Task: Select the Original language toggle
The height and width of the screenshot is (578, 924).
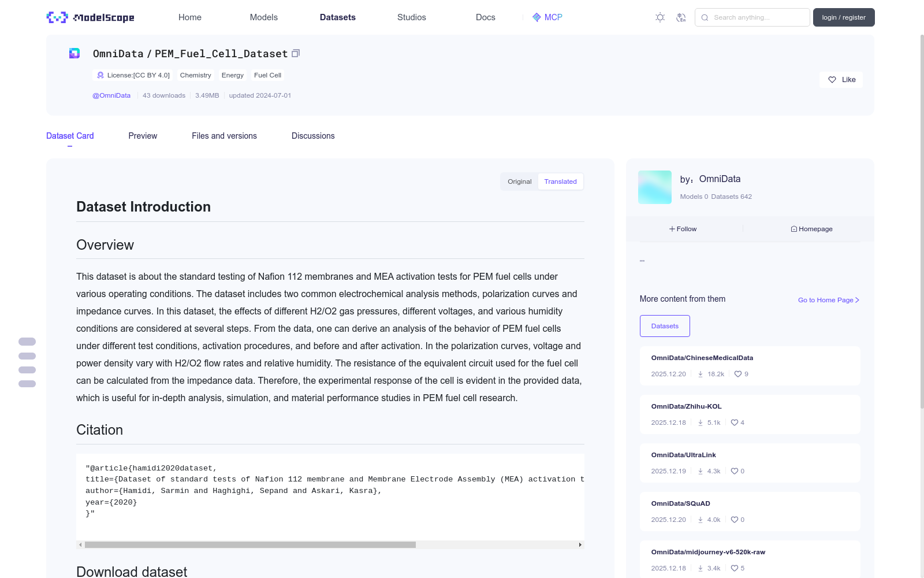Action: (520, 181)
